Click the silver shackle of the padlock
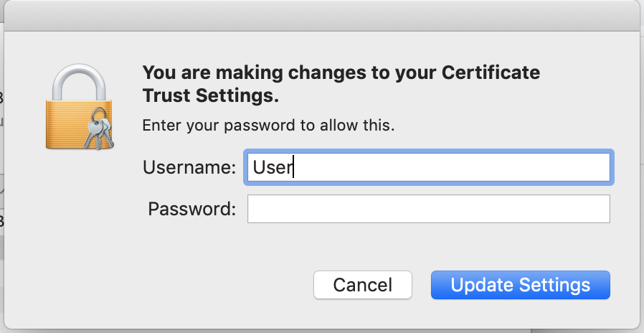 click(x=75, y=78)
